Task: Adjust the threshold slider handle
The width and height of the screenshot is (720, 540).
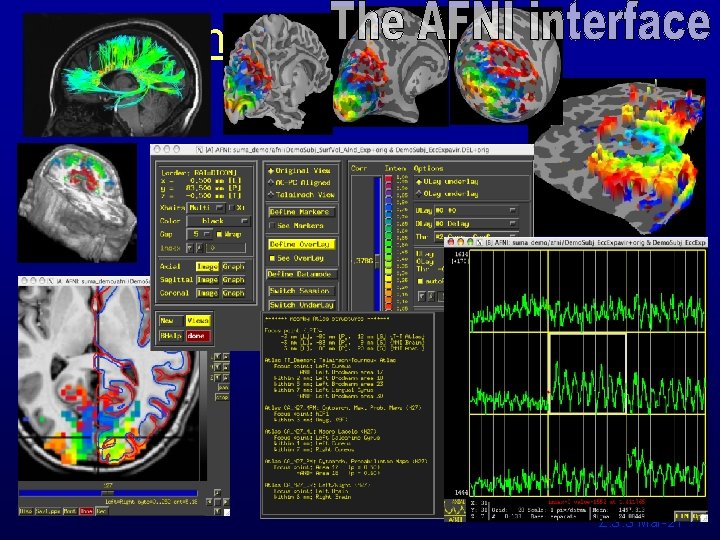Action: (x=377, y=261)
